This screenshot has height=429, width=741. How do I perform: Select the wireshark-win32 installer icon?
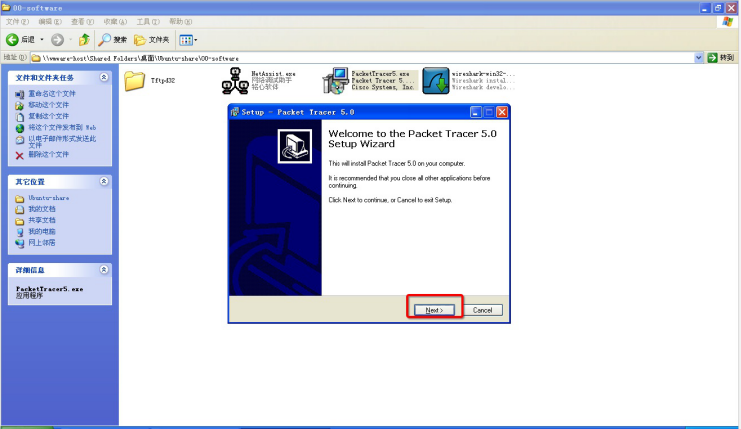pos(436,81)
